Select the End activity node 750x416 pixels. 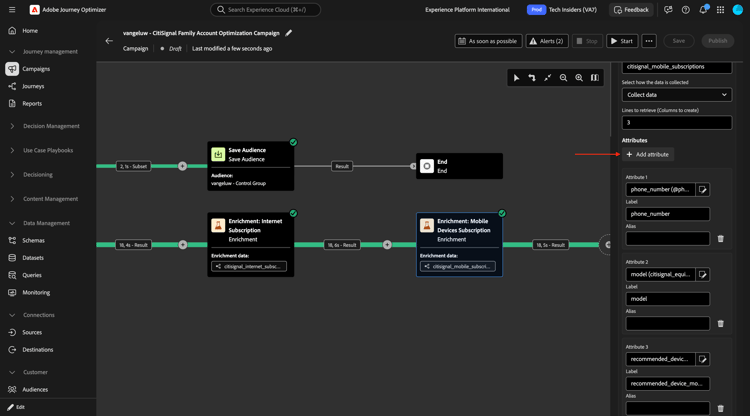tap(459, 166)
